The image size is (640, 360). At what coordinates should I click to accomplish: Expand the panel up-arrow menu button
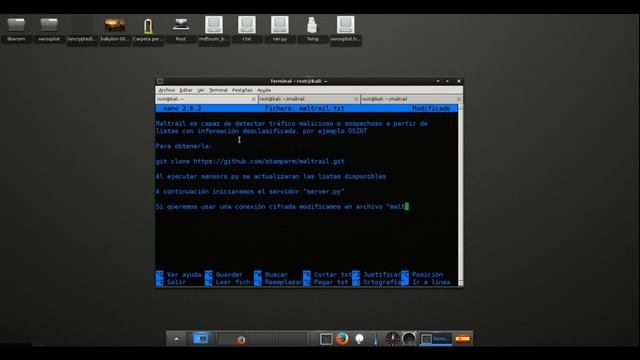176,339
